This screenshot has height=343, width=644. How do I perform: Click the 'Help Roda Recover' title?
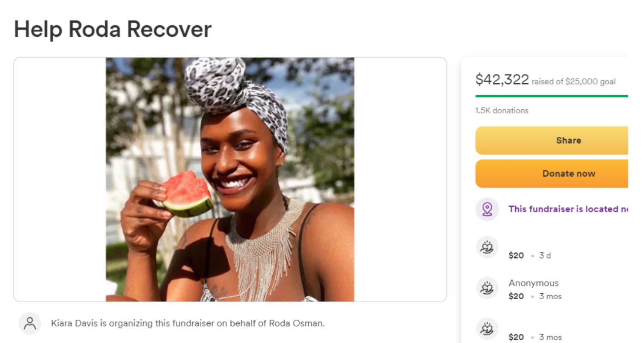pyautogui.click(x=113, y=29)
